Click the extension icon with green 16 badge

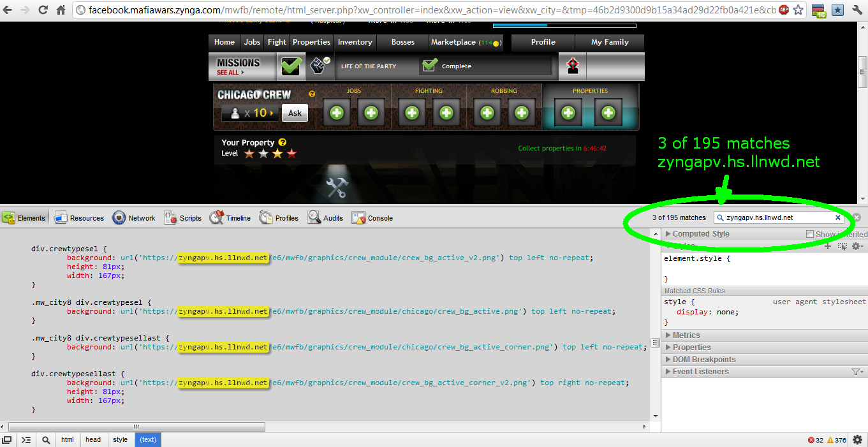coord(819,10)
